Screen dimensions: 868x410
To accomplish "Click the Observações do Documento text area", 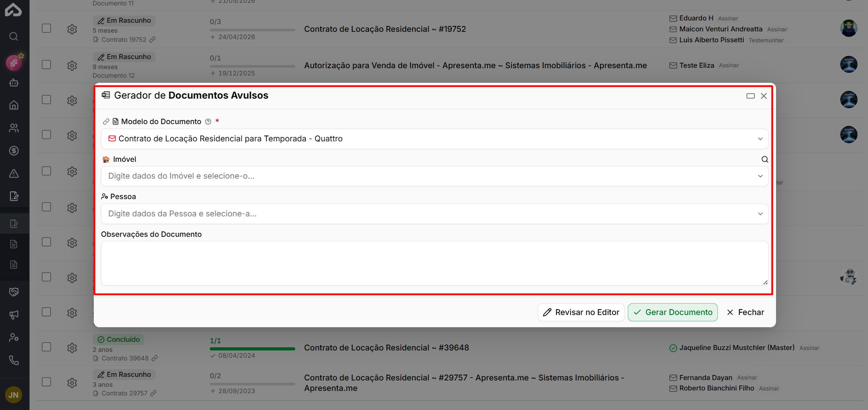I will pos(434,263).
